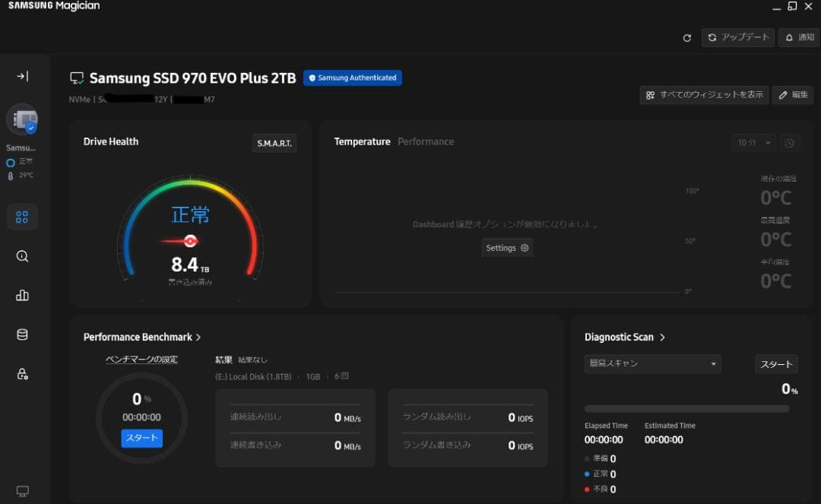
Task: Click the monitor icon at sidebar bottom
Action: (x=22, y=491)
